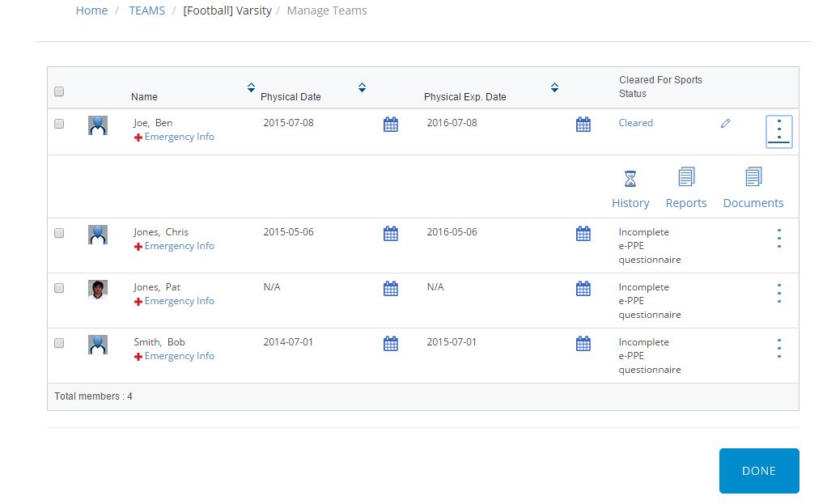Check the box for Jones, Pat

pos(59,288)
